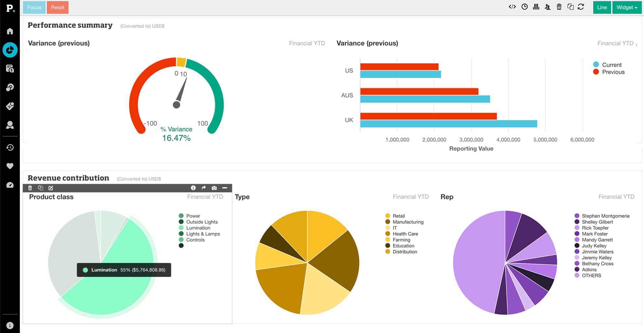Click the clock schedule icon in top toolbar
Viewport: 644px width, 333px height.
coord(524,7)
